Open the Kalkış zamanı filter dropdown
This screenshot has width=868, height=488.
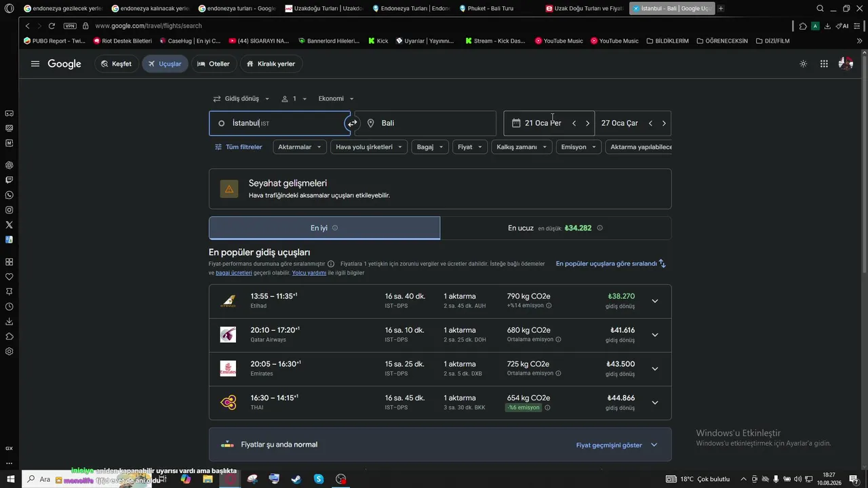click(522, 147)
